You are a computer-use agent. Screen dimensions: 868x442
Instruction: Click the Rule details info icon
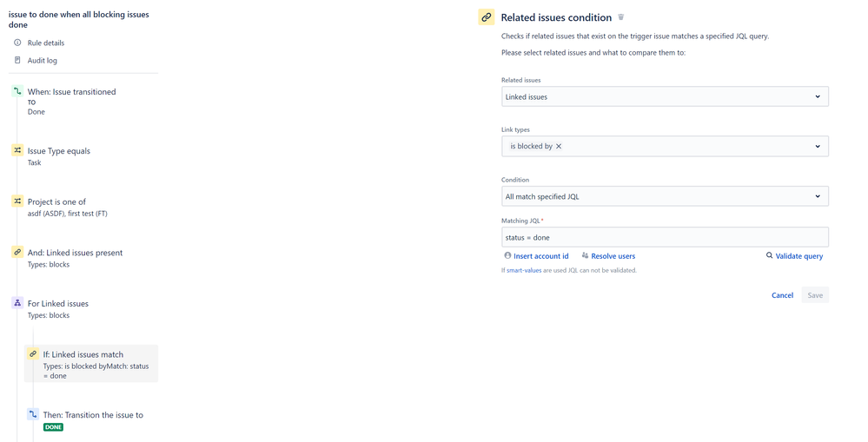(x=17, y=43)
